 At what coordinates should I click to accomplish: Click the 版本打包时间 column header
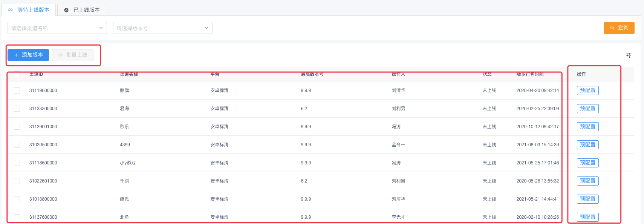pos(530,74)
